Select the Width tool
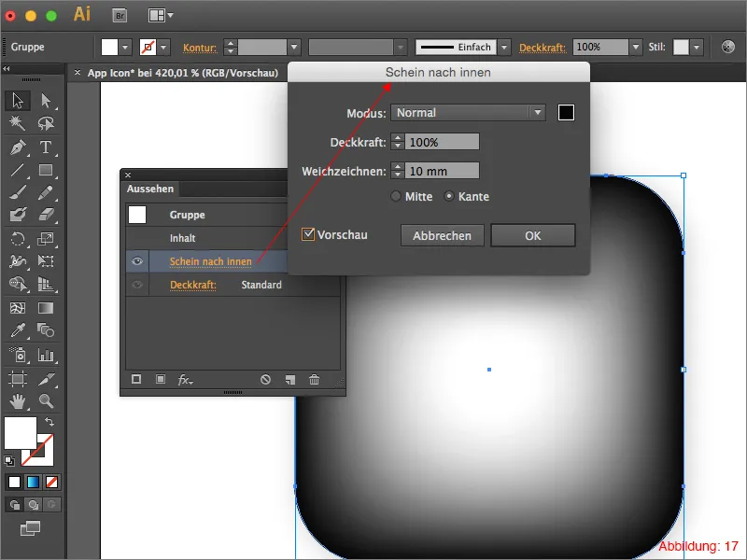 [x=18, y=260]
